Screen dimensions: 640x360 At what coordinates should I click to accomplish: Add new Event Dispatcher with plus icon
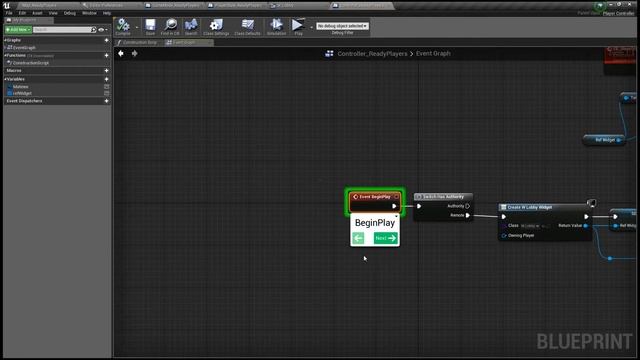[x=107, y=101]
